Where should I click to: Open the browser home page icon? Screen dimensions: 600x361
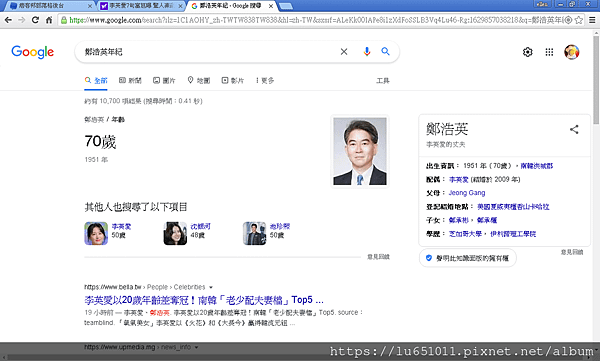point(49,20)
